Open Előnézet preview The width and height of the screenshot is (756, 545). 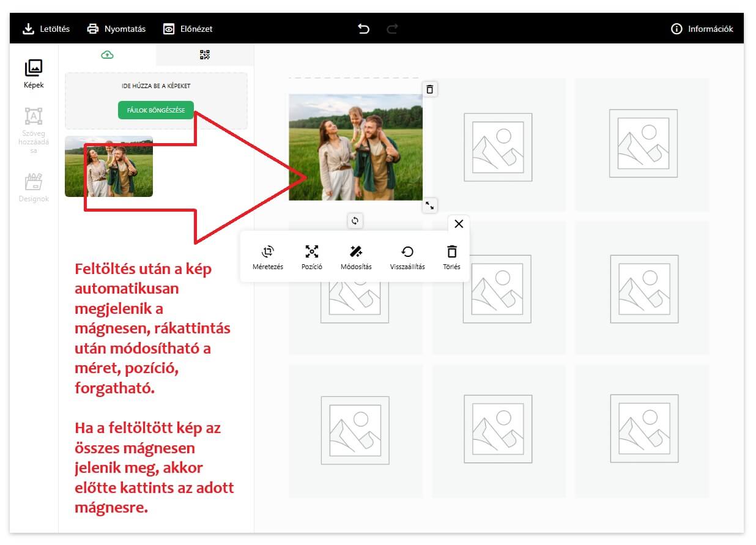click(188, 29)
